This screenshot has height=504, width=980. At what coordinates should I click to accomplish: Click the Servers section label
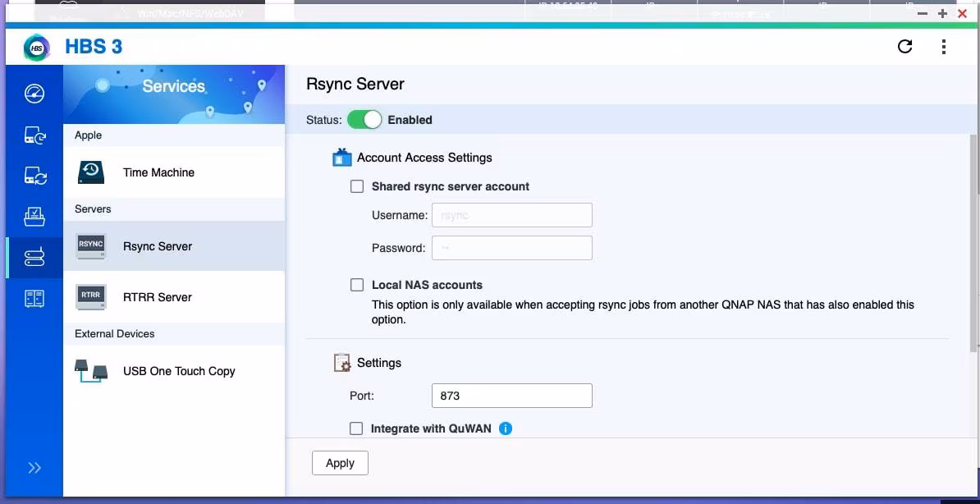[x=93, y=208]
